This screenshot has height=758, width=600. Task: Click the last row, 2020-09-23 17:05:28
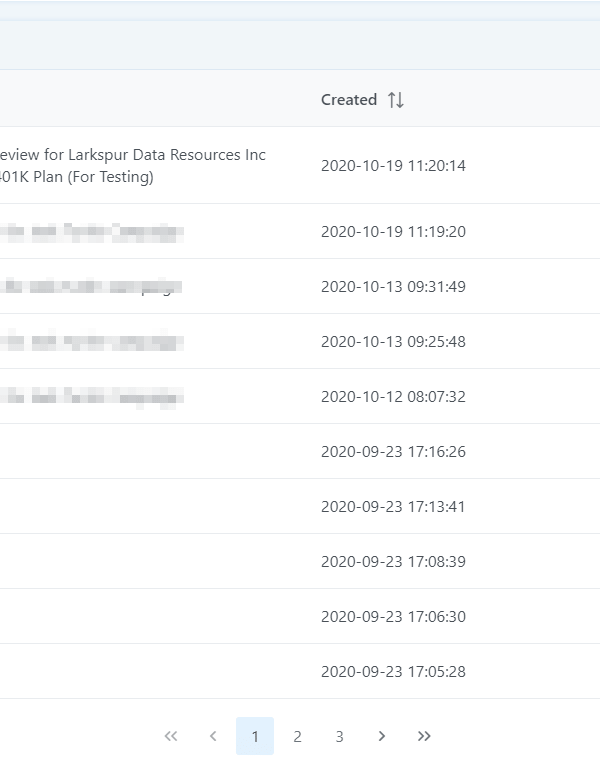[x=393, y=672]
